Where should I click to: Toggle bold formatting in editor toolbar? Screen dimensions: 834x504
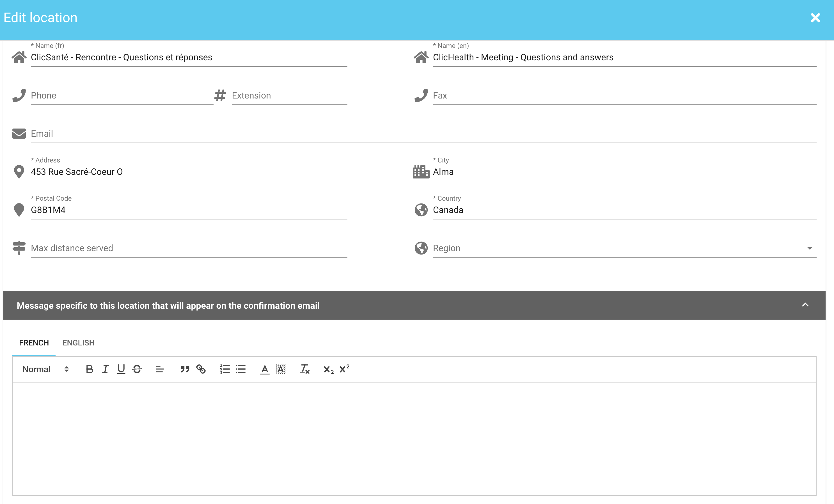coord(89,369)
